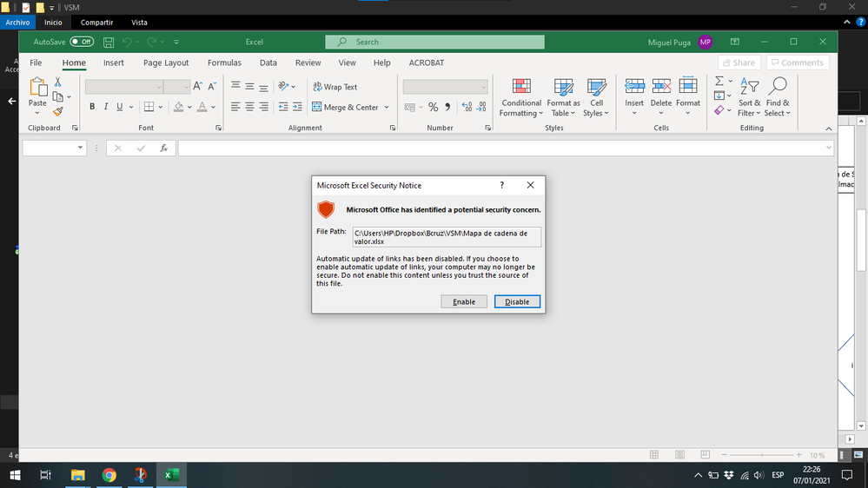Click Increase Decimal icon
The image size is (868, 488).
tap(467, 108)
